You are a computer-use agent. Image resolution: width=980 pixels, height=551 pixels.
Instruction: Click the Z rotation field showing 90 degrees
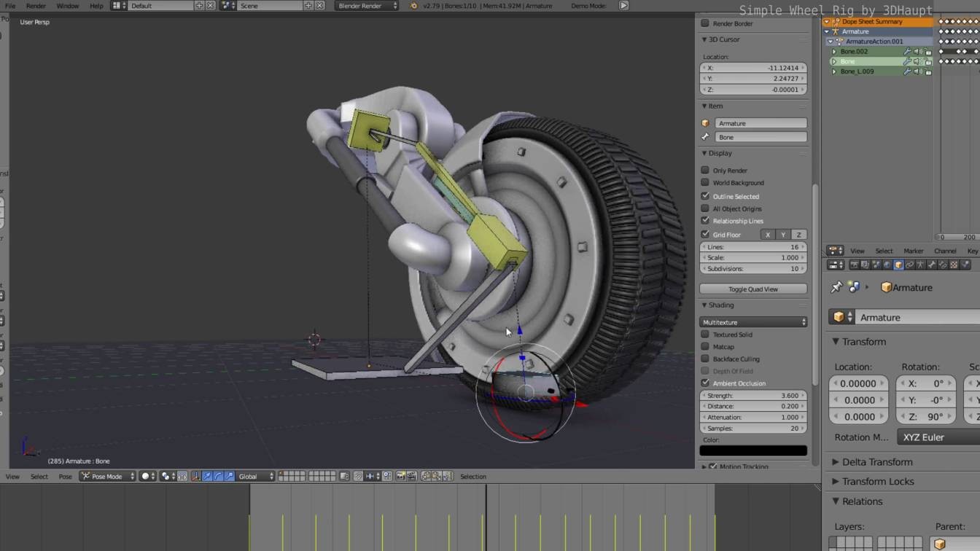(x=926, y=416)
